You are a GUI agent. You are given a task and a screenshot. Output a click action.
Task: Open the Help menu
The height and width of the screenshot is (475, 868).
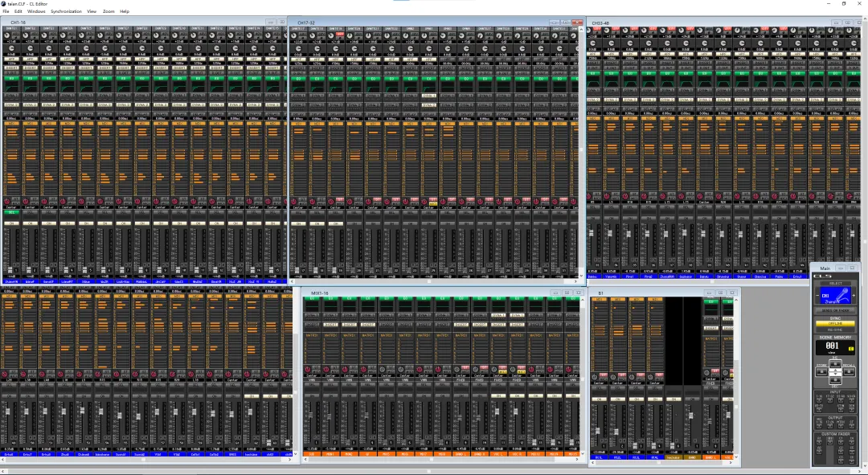(125, 11)
